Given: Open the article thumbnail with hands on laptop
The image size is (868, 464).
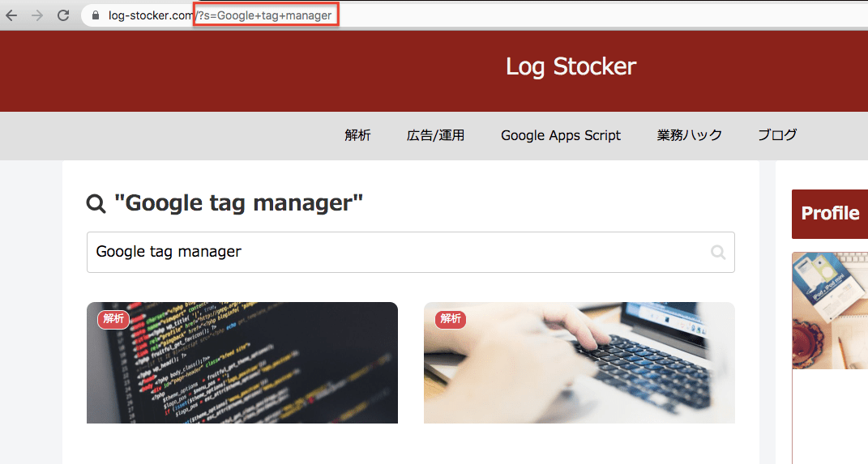Looking at the screenshot, I should [579, 363].
